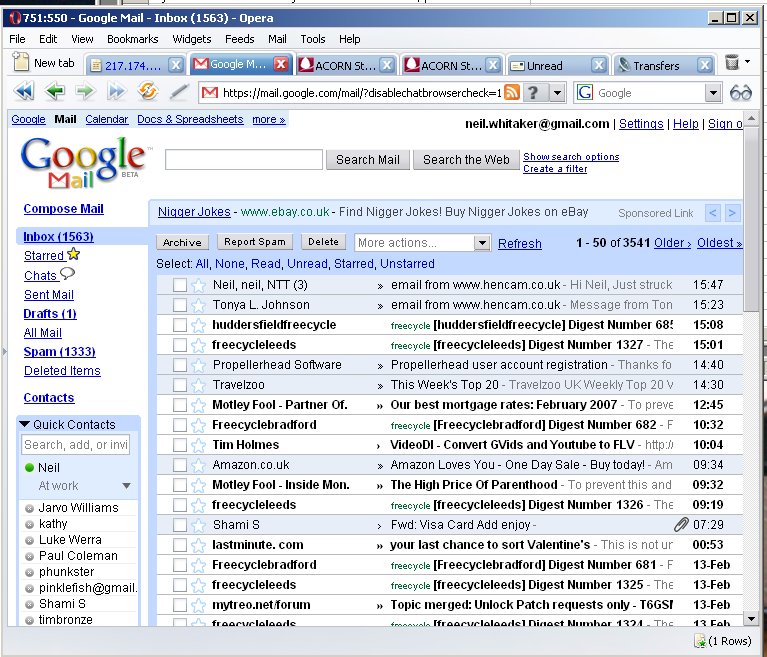Screen dimensions: 767x657
Task: Click the rewind navigation icon
Action: tap(24, 91)
